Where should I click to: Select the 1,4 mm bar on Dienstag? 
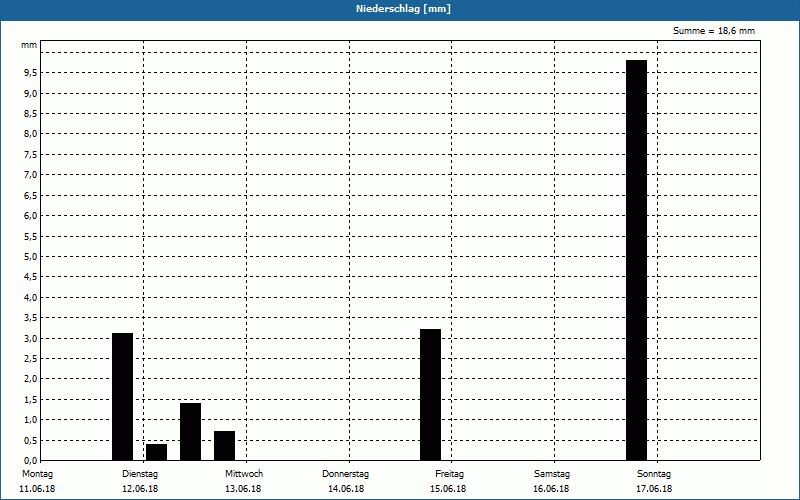click(x=190, y=432)
